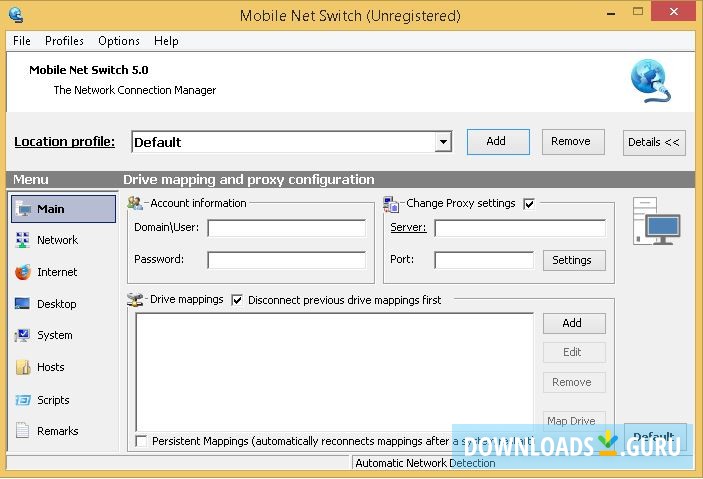Click the Account information users icon
The width and height of the screenshot is (703, 479).
(x=135, y=203)
